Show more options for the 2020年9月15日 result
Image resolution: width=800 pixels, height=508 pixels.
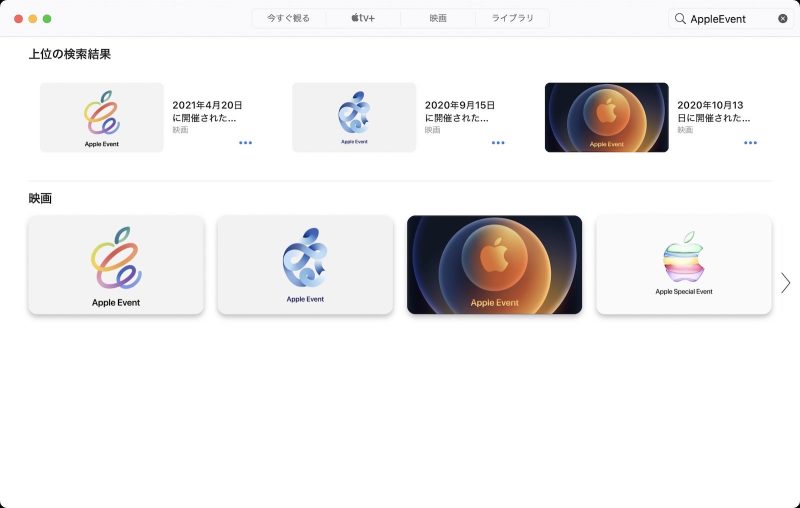tap(498, 143)
